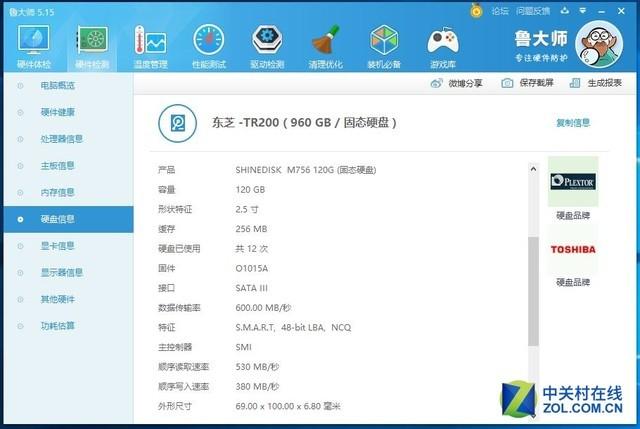Click 380 MB/秒 sequential write value

(x=257, y=387)
